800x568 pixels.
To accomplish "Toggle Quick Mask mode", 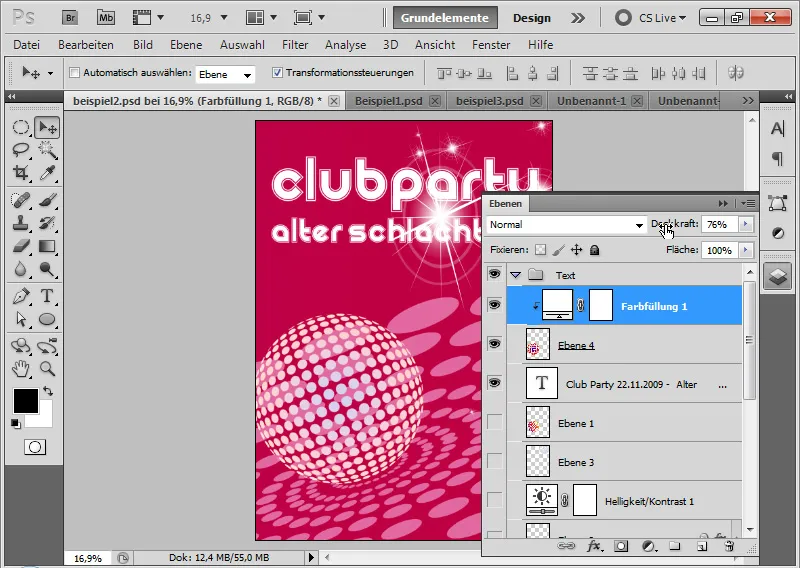I will [x=35, y=447].
